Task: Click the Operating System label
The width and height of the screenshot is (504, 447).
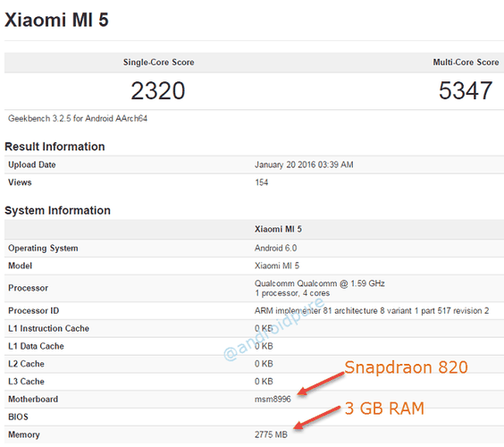Action: 43,249
